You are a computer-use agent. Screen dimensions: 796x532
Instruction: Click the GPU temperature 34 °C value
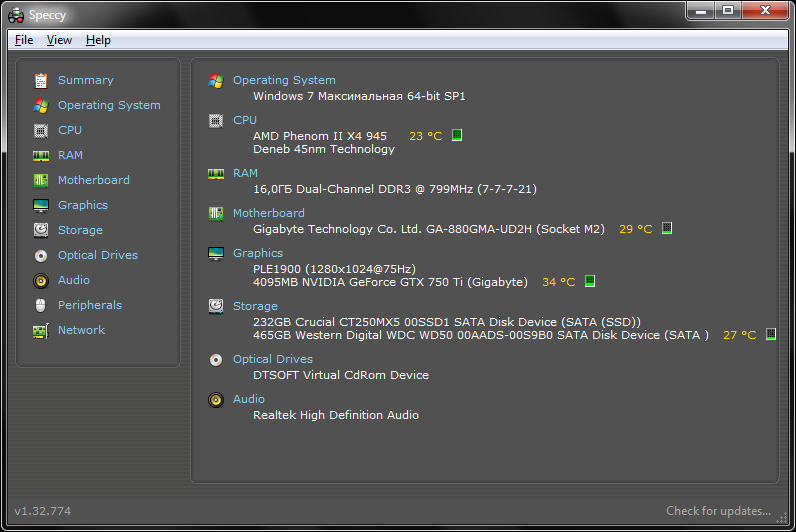[x=558, y=282]
